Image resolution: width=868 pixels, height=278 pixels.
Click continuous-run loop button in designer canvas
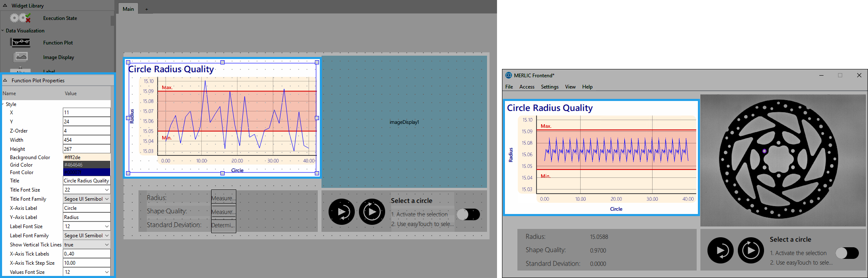[372, 212]
